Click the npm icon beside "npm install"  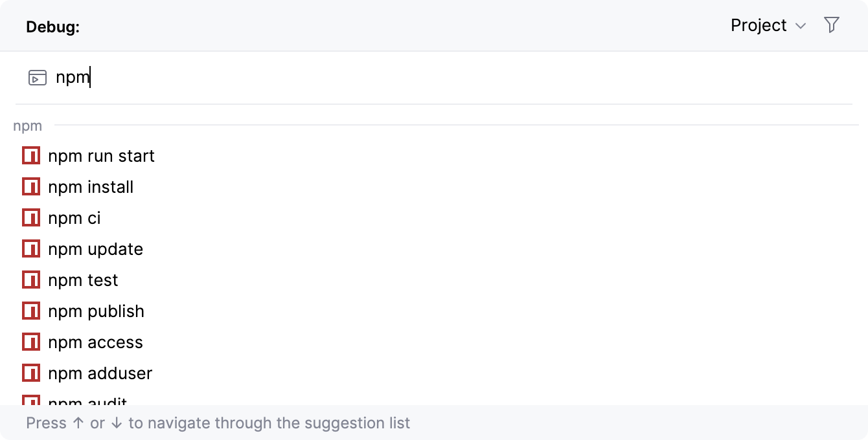pos(30,186)
